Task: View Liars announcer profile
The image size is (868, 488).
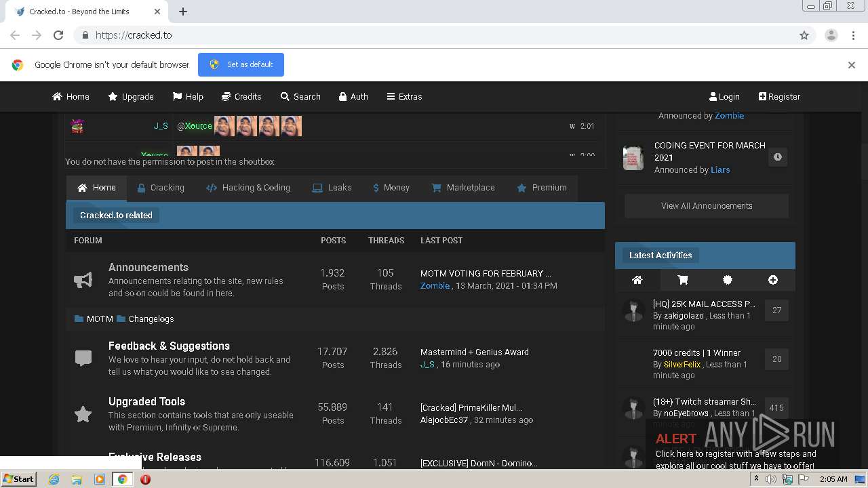Action: tap(720, 169)
